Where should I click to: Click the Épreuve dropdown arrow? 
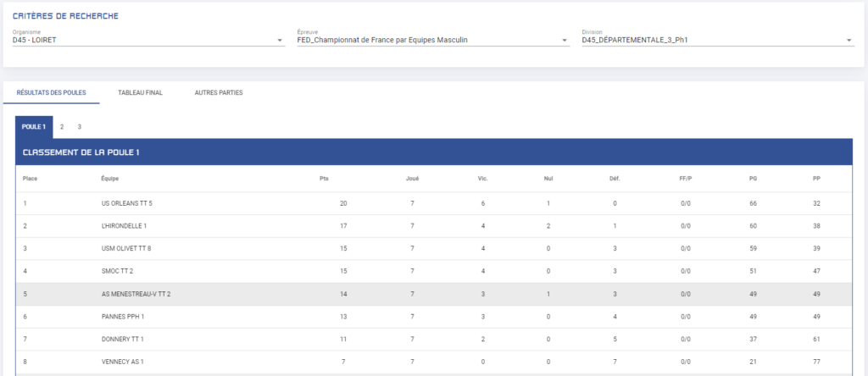coord(564,41)
